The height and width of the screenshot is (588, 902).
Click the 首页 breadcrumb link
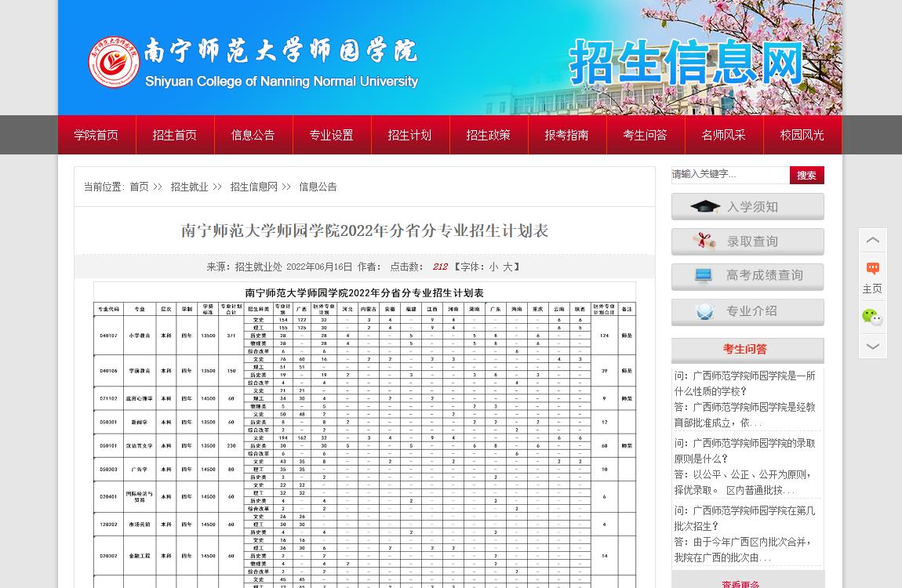coord(139,187)
